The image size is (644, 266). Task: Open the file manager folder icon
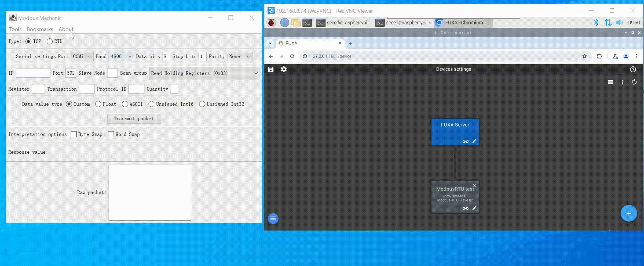296,23
